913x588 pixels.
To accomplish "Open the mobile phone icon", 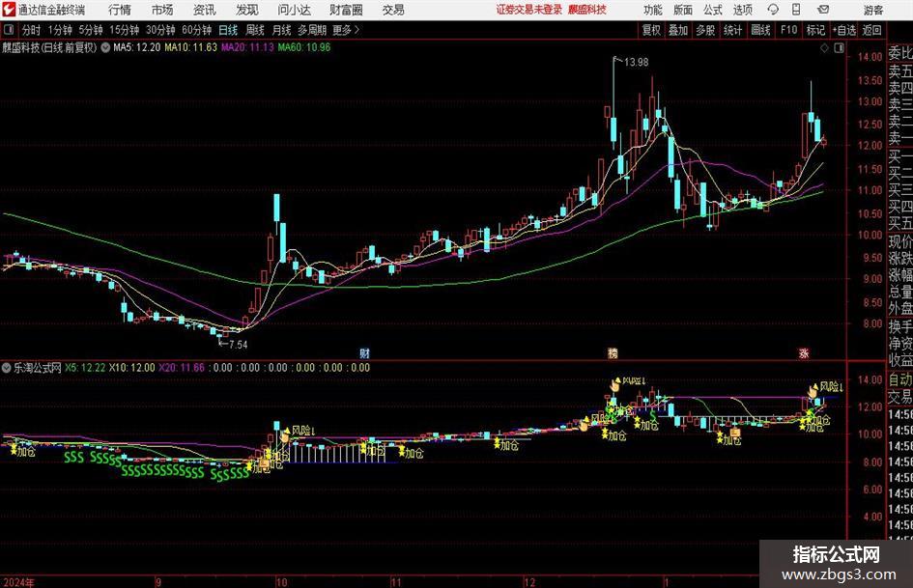I will point(796,10).
